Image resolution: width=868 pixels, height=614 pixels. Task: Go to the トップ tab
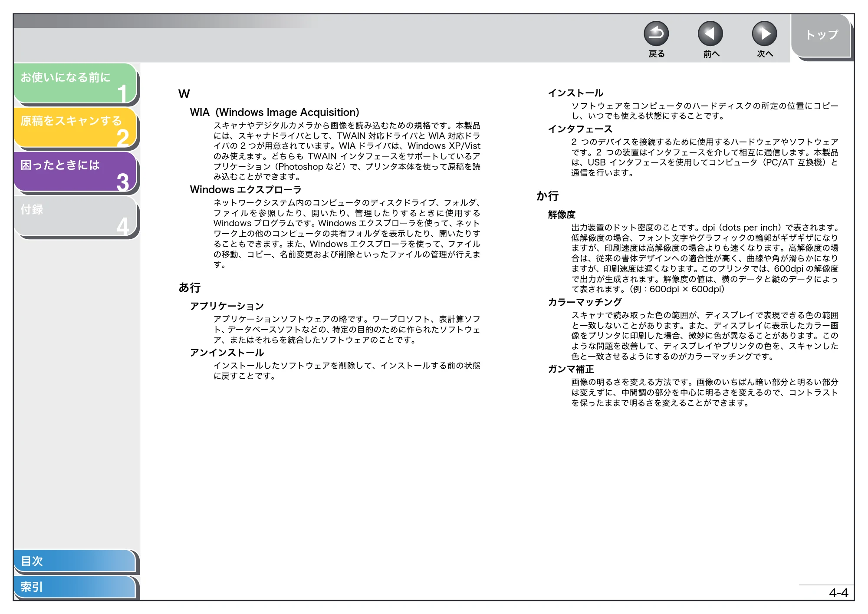[x=821, y=36]
